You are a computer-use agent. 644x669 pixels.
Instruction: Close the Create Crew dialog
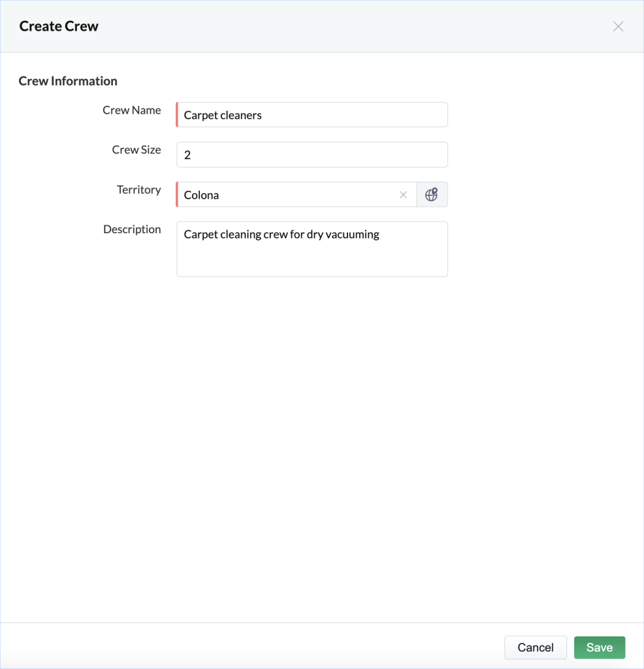pos(618,27)
